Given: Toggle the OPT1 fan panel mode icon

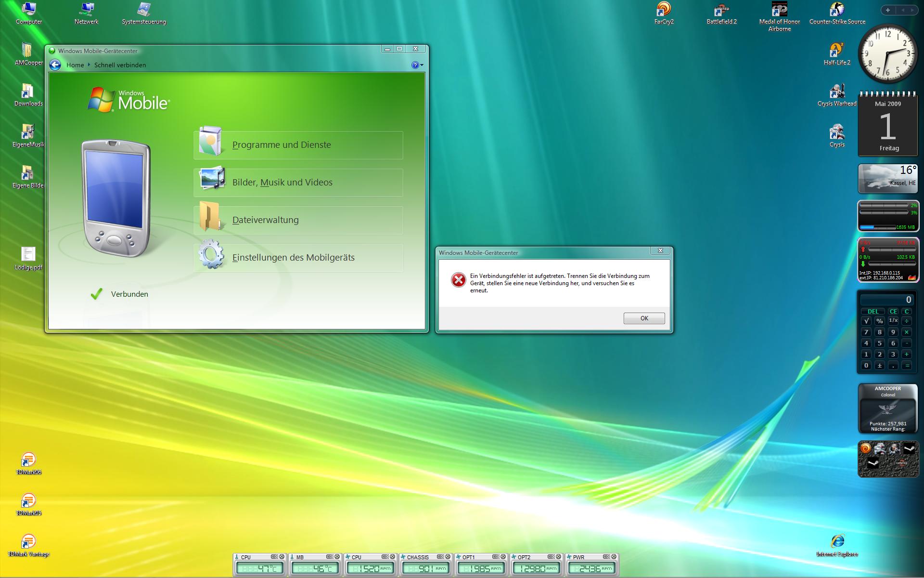Looking at the screenshot, I should [495, 557].
